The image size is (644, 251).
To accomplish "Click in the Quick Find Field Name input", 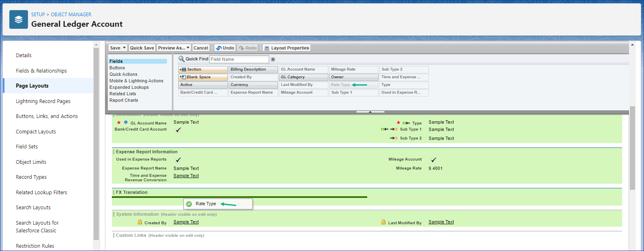I will [x=239, y=59].
